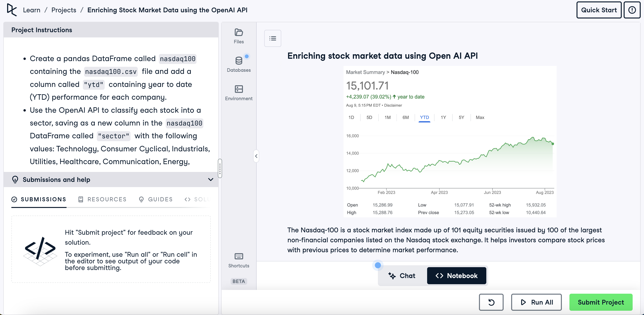Click the Submit Project button
Viewport: 644px width, 315px height.
pos(600,302)
